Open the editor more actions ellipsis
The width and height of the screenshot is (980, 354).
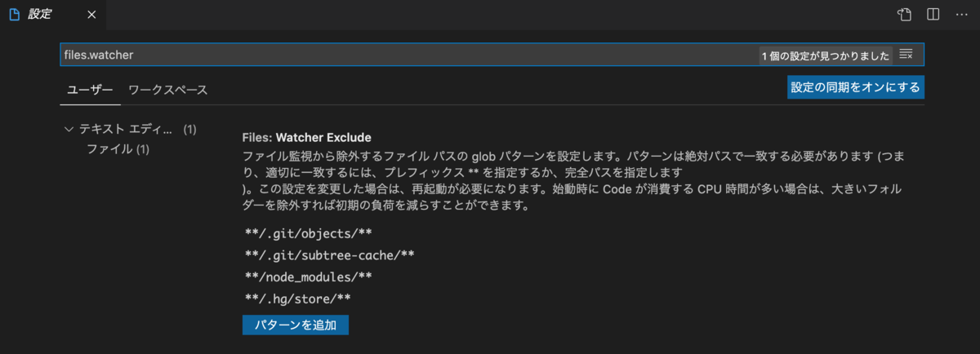(x=961, y=15)
